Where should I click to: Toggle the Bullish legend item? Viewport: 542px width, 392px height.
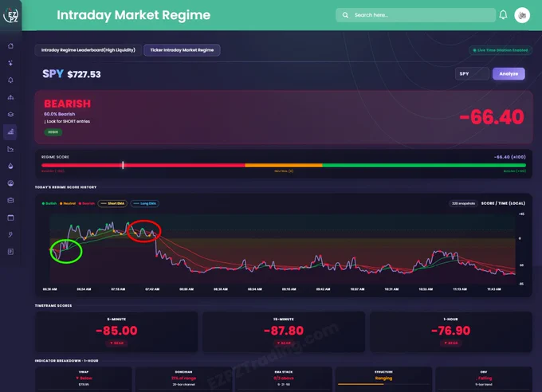[x=49, y=204]
